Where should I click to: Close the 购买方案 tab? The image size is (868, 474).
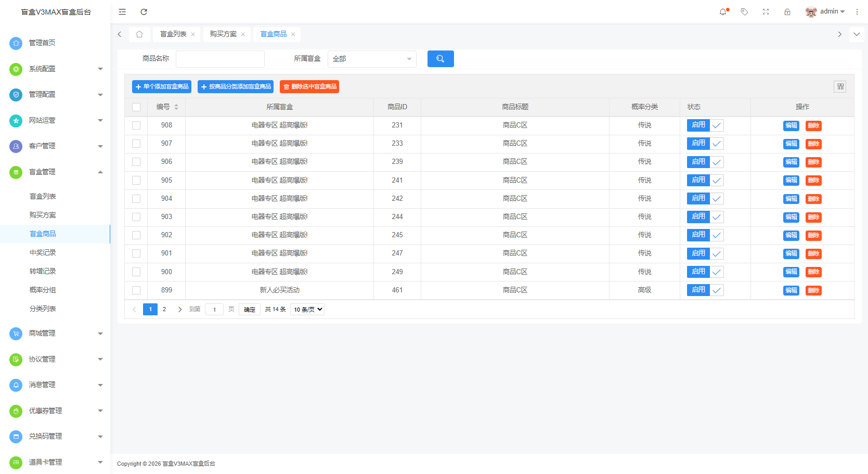243,34
